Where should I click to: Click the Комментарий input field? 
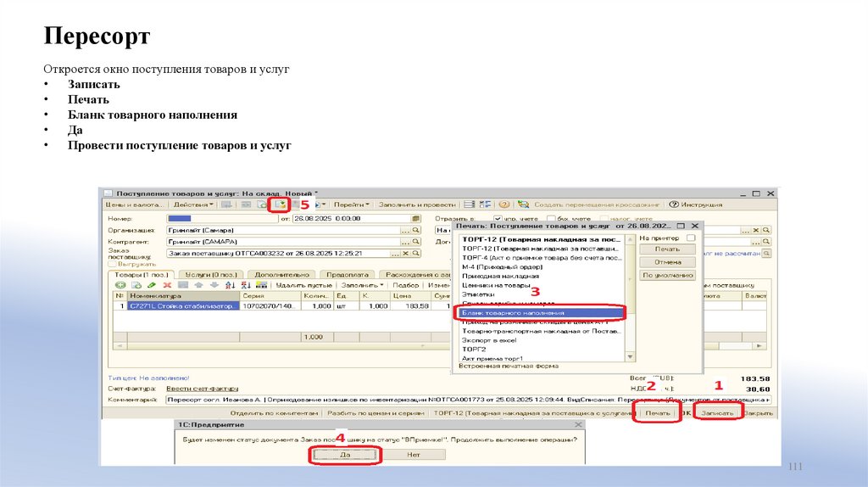tap(468, 400)
